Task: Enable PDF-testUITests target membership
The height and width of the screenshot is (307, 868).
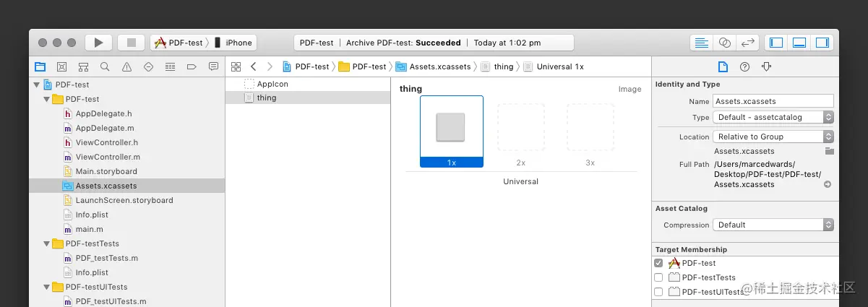Action: (658, 292)
